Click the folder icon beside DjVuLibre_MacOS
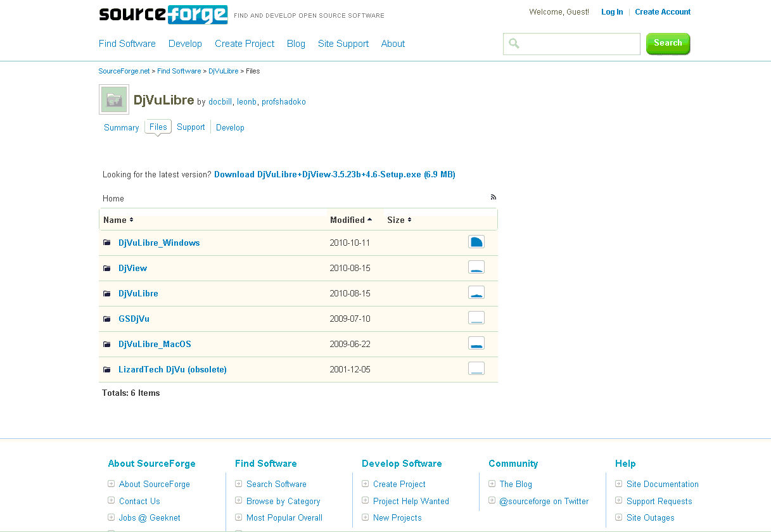Screen dimensions: 771x532 pyautogui.click(x=107, y=344)
